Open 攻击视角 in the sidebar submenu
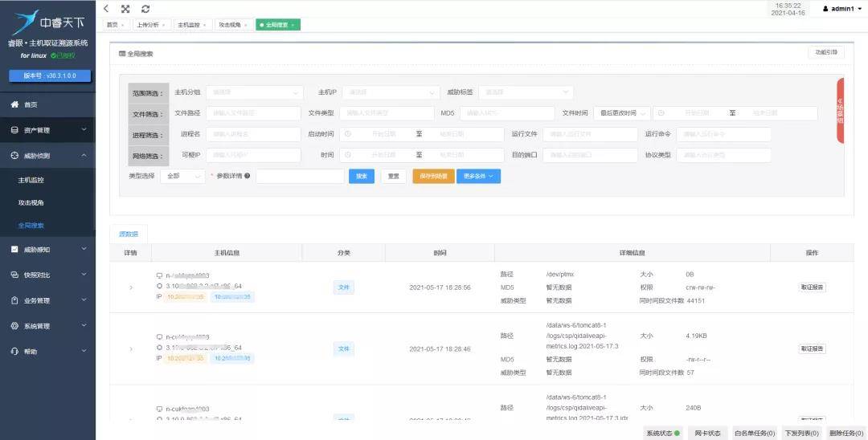The width and height of the screenshot is (868, 440). (x=31, y=203)
